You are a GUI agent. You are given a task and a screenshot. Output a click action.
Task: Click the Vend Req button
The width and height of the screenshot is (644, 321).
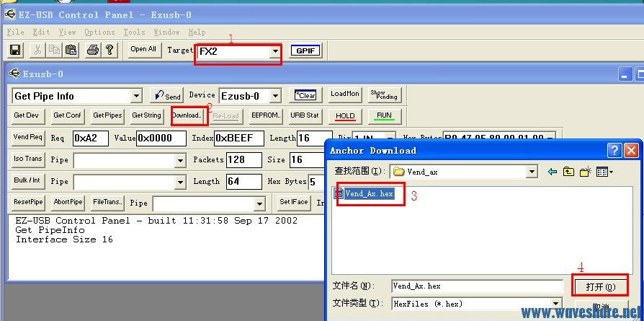click(x=28, y=138)
